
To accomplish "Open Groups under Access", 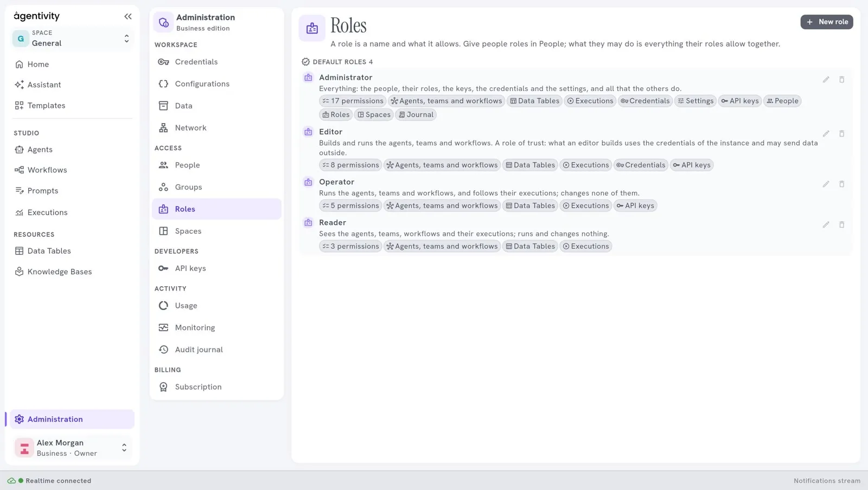I will click(216, 187).
